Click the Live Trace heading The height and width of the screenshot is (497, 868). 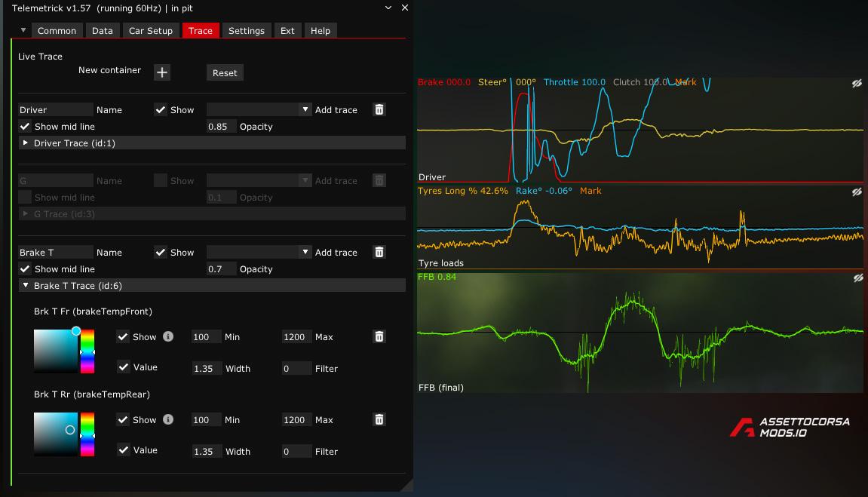(x=41, y=57)
